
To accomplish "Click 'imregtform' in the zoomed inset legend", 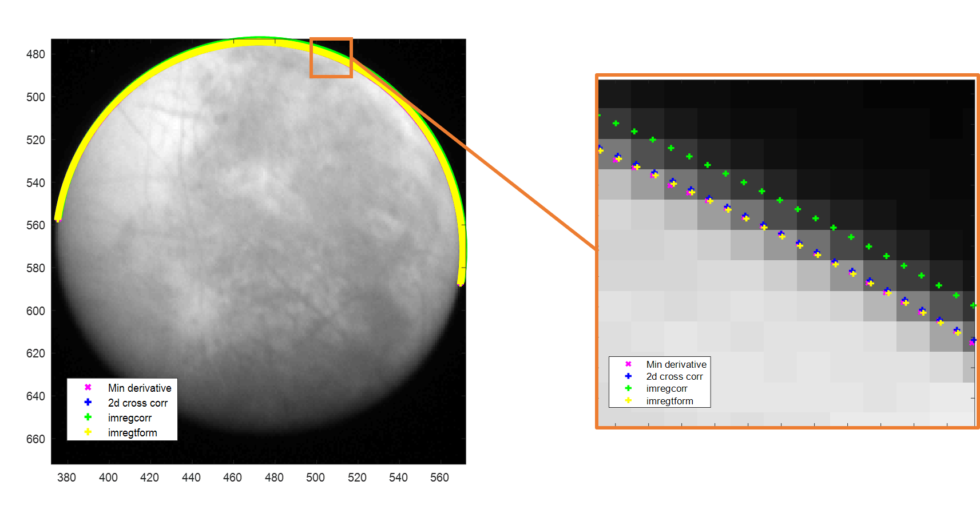I will tap(670, 401).
